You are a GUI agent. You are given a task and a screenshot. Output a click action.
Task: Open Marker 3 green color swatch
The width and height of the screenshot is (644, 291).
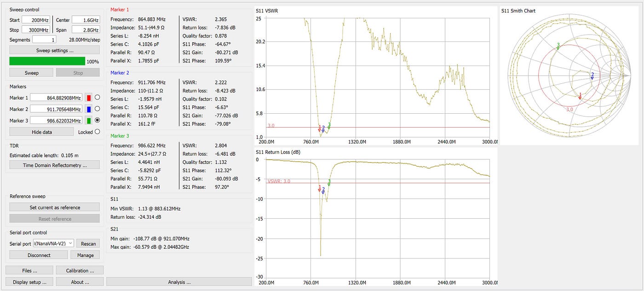click(89, 121)
